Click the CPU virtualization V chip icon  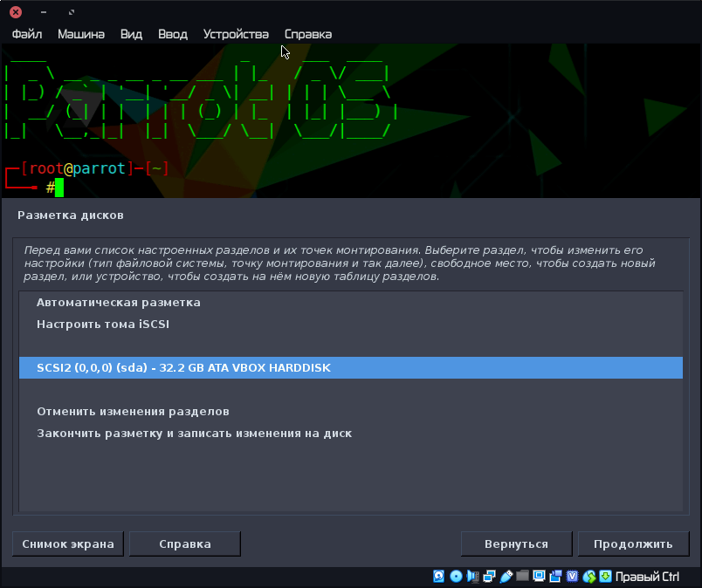tap(572, 576)
